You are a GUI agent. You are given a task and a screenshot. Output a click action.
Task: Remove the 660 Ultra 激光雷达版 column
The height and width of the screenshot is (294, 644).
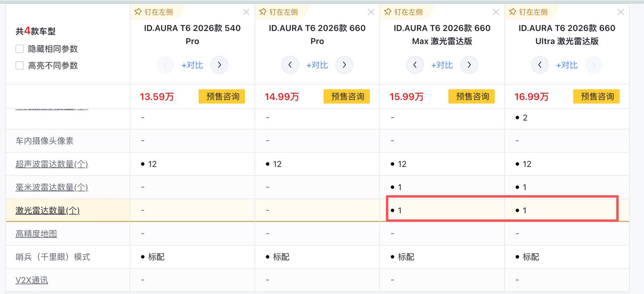621,12
